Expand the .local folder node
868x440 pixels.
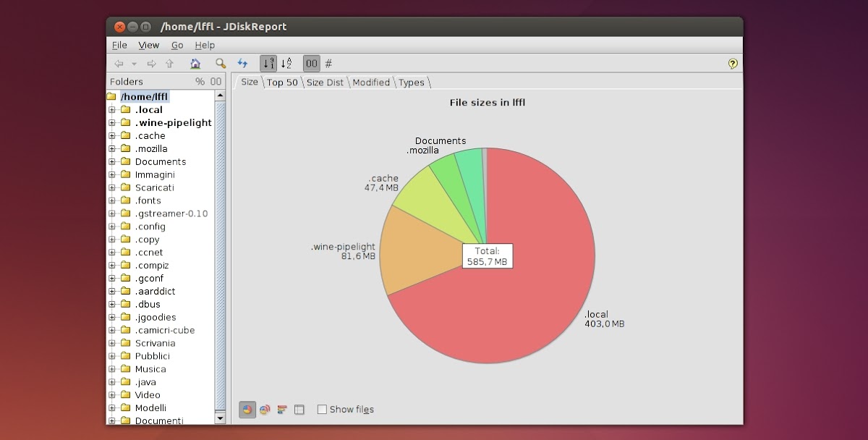click(112, 110)
